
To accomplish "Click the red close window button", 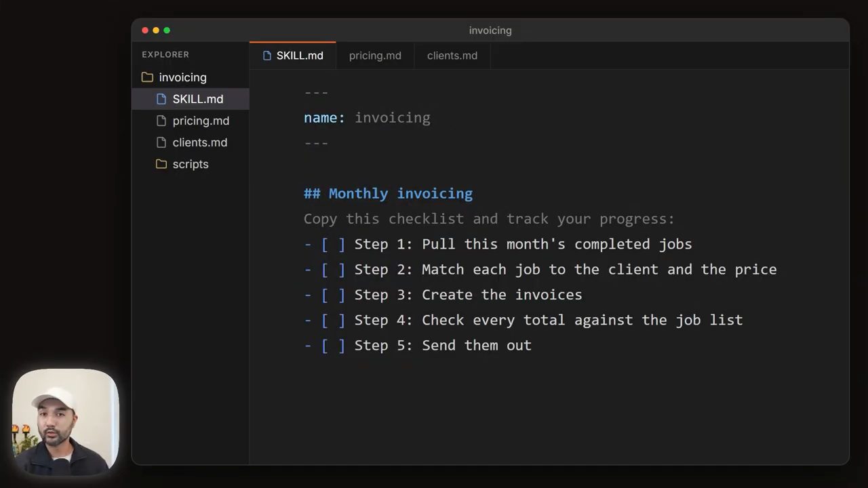I will click(145, 30).
